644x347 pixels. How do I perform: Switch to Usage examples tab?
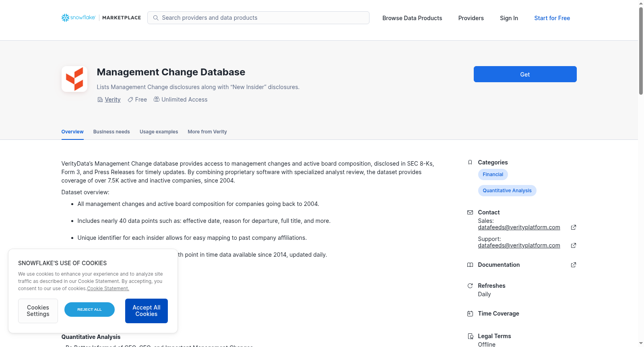pos(159,132)
